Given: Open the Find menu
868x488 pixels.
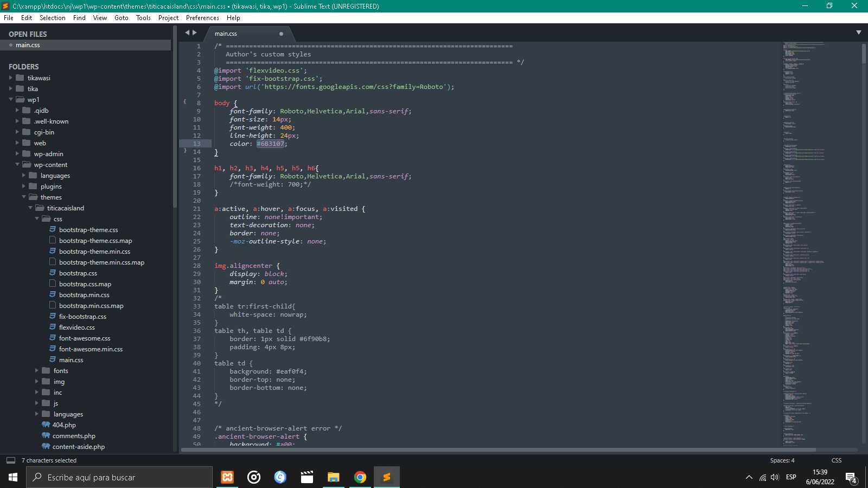Looking at the screenshot, I should (x=79, y=18).
